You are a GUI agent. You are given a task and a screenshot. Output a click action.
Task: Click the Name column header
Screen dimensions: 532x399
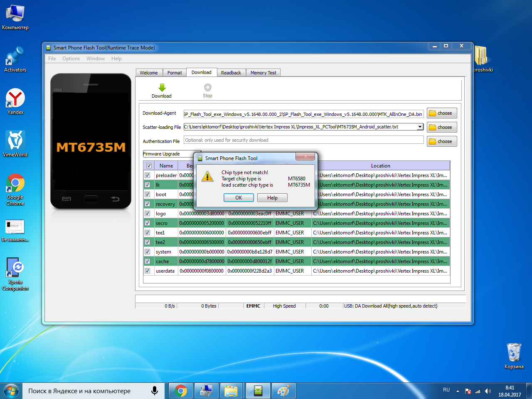(x=166, y=165)
